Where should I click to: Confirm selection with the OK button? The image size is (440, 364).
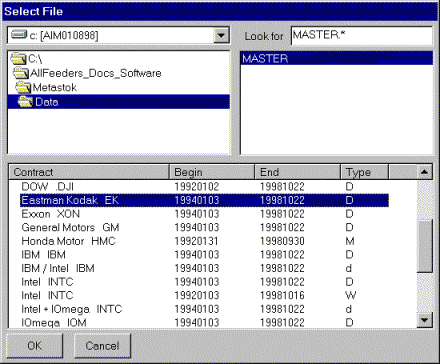(x=35, y=346)
